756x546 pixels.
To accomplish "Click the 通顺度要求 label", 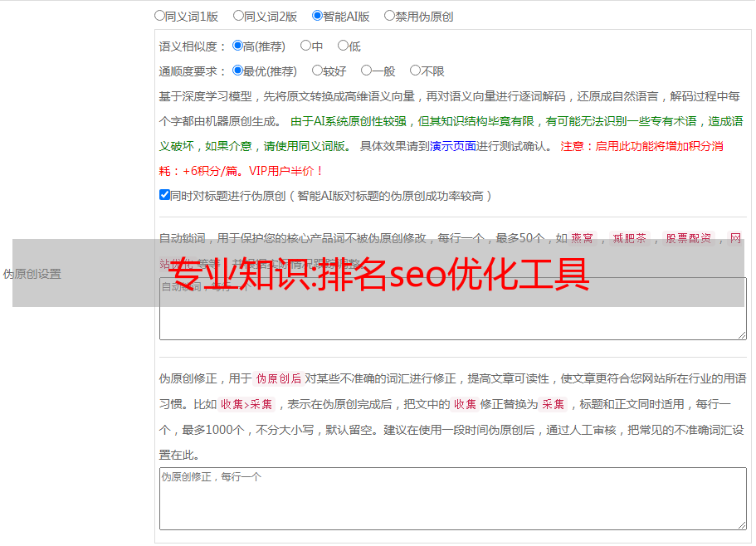I will point(193,71).
